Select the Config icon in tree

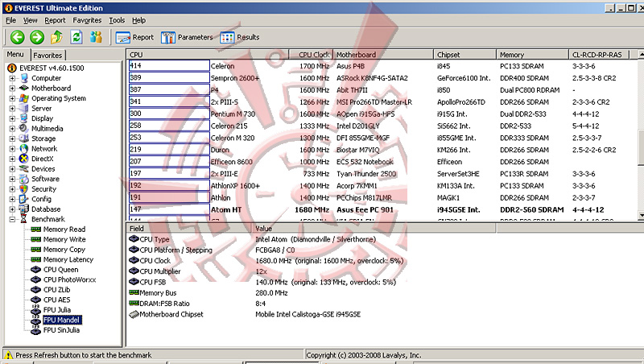coord(24,199)
